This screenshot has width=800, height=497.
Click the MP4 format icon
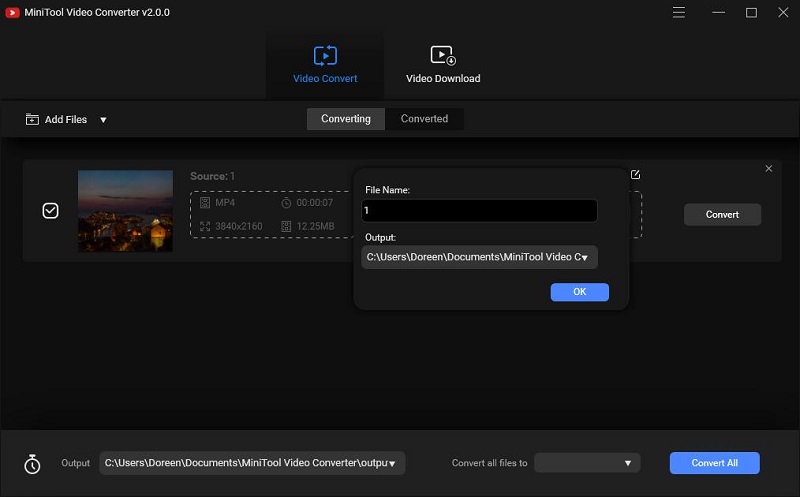click(x=205, y=203)
